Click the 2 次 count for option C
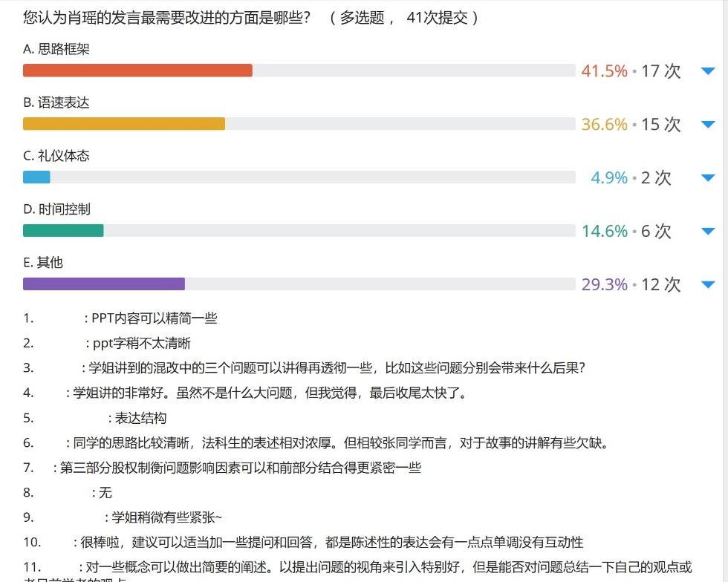Viewport: 728px width, 582px height. [656, 178]
